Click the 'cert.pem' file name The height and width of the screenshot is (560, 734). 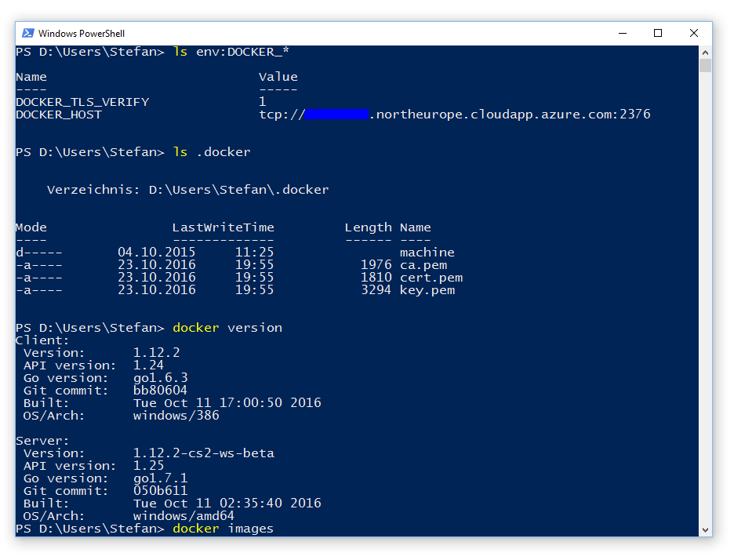(x=431, y=278)
